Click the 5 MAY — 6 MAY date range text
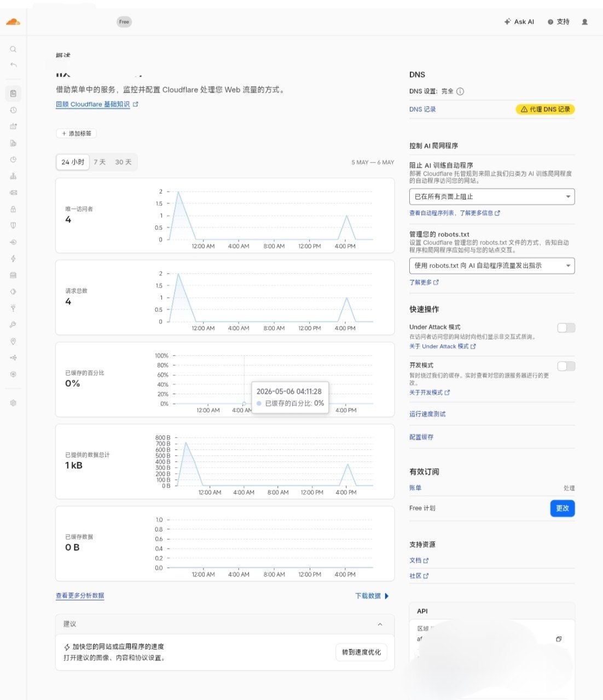 click(x=373, y=162)
